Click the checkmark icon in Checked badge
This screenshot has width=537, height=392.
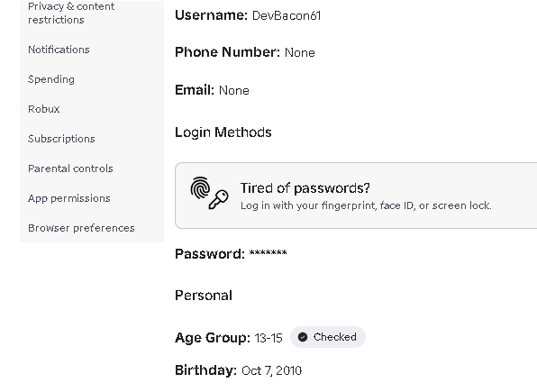[303, 337]
